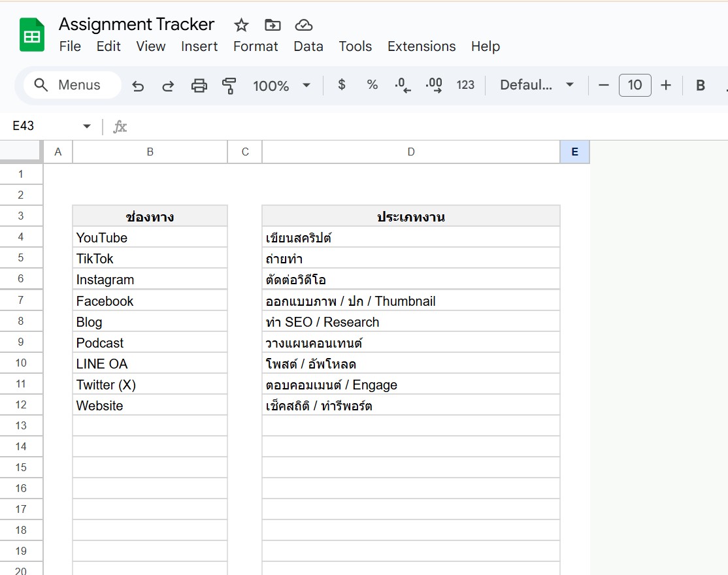The image size is (728, 575).
Task: Click the Print icon
Action: [199, 85]
